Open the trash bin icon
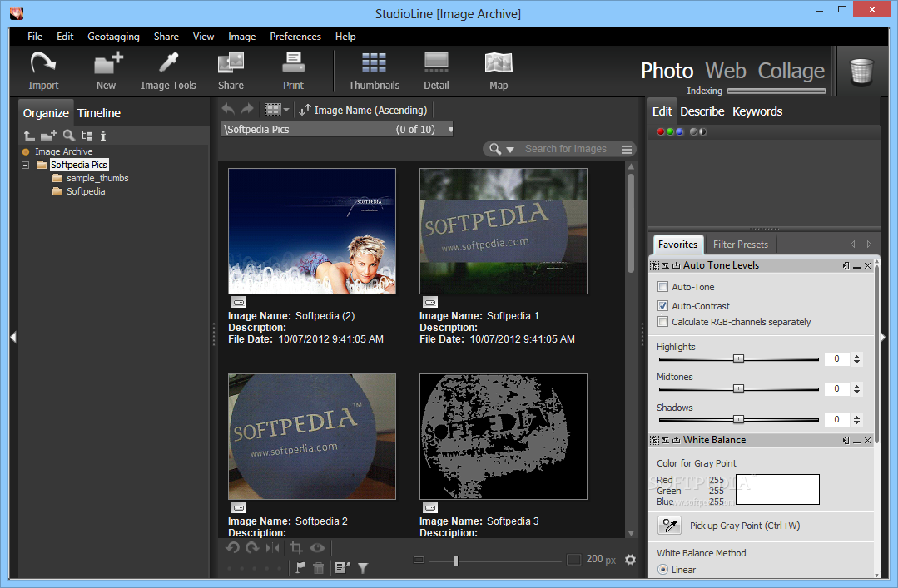This screenshot has height=588, width=898. click(x=861, y=72)
